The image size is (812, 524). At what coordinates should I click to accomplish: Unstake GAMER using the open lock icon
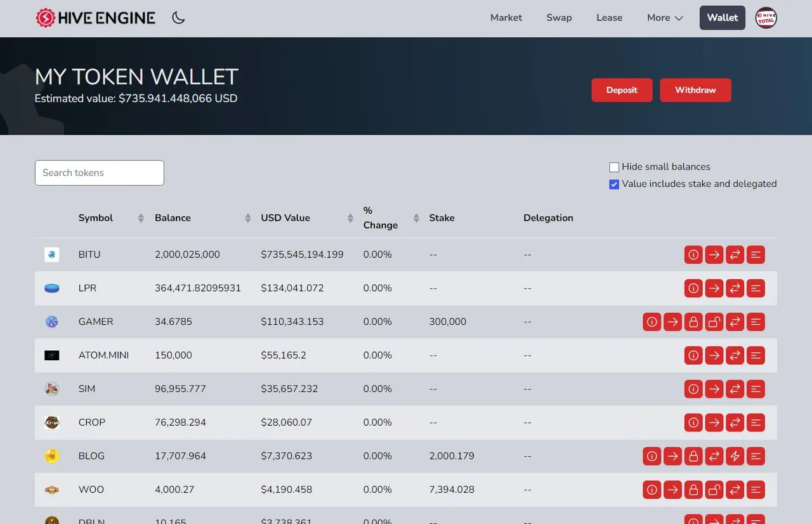714,322
